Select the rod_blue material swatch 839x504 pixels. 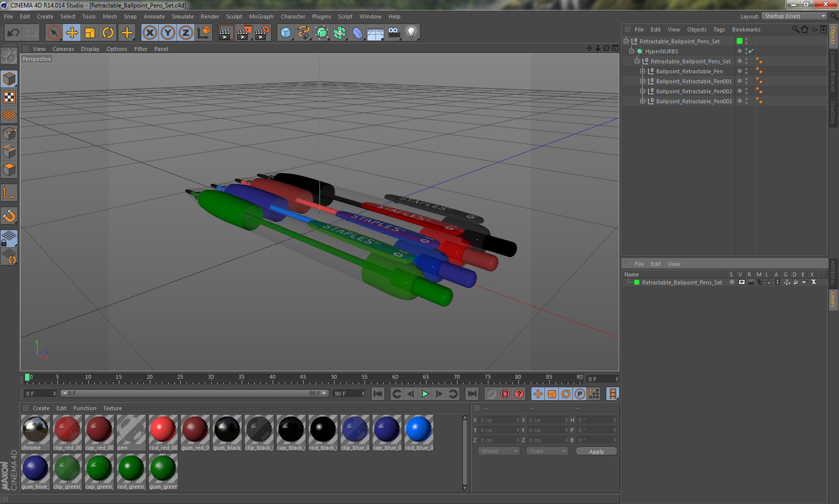(x=419, y=433)
